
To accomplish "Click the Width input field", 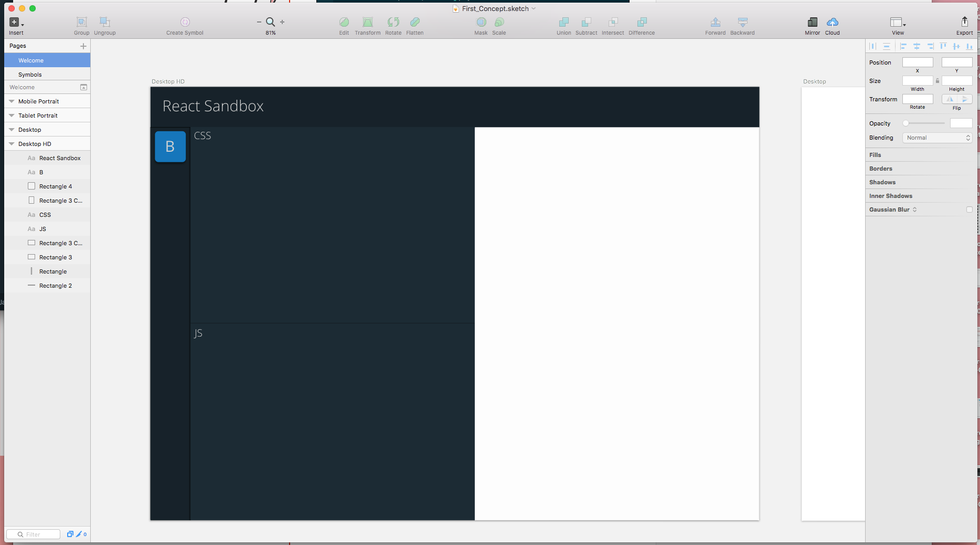I will coord(918,81).
